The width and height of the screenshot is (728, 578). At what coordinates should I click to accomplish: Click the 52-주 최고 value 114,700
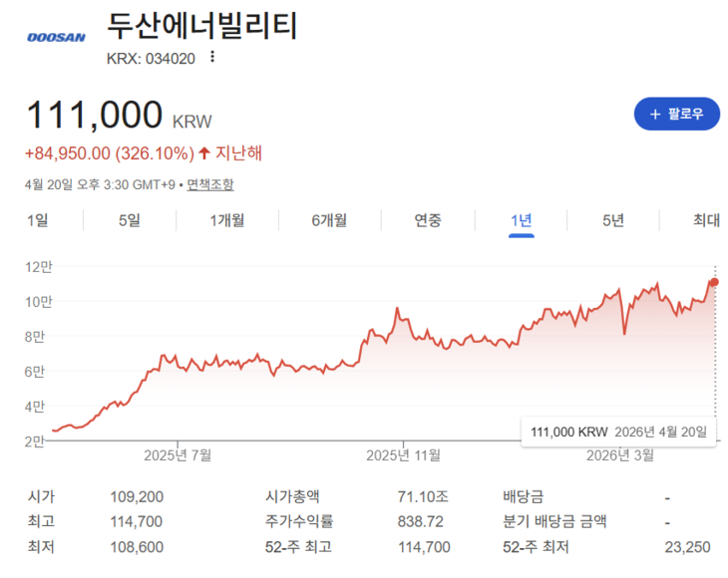(424, 546)
